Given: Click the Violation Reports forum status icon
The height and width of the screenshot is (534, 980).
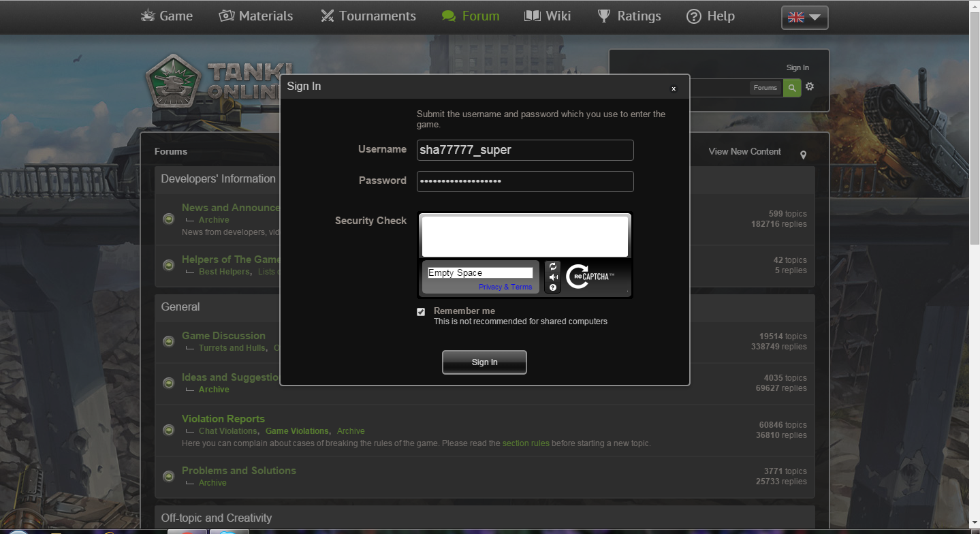Looking at the screenshot, I should [x=168, y=430].
